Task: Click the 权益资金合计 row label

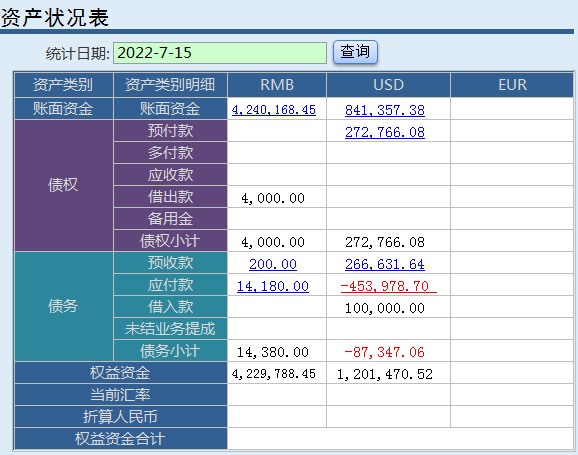Action: [121, 439]
